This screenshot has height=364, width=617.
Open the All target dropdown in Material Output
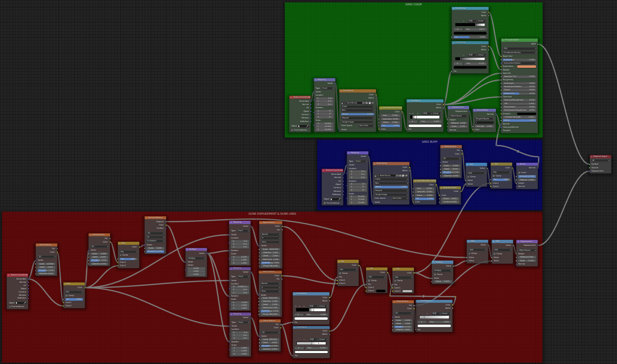[600, 160]
